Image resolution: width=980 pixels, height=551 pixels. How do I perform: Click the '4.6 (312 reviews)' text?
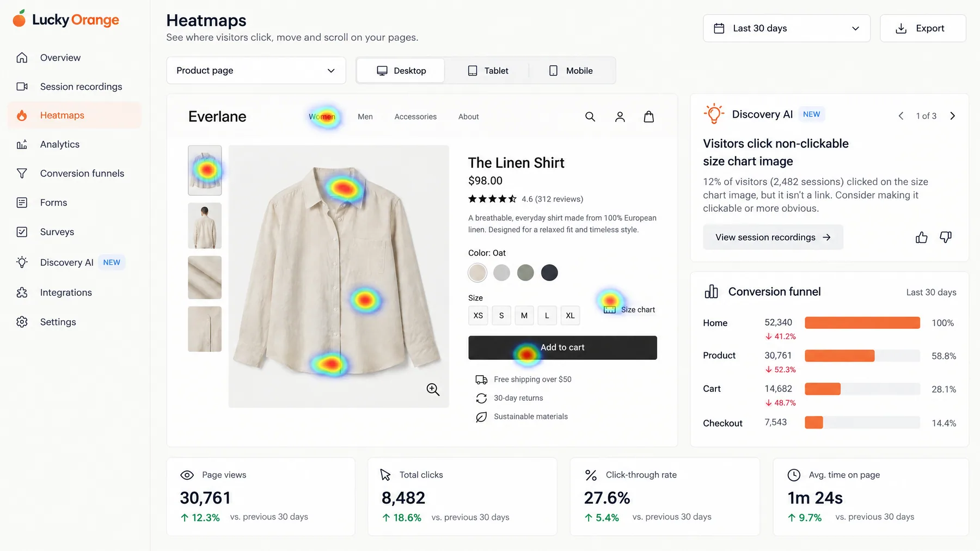pos(552,199)
